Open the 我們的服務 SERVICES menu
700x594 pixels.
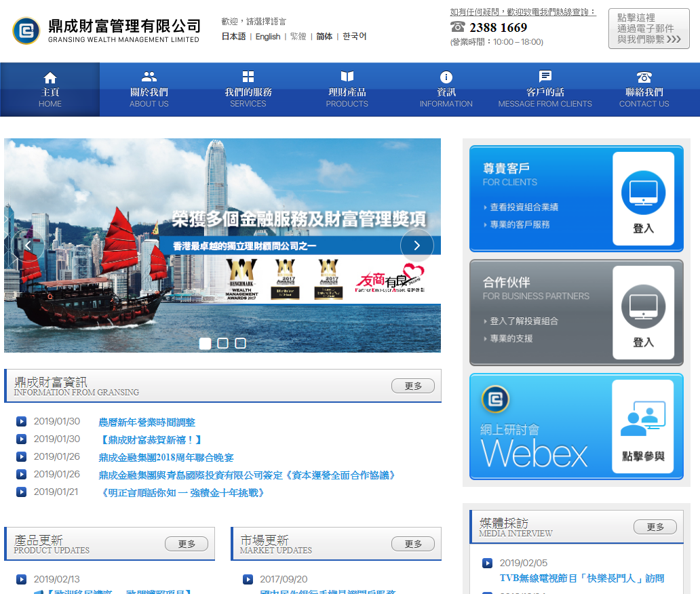tap(248, 90)
